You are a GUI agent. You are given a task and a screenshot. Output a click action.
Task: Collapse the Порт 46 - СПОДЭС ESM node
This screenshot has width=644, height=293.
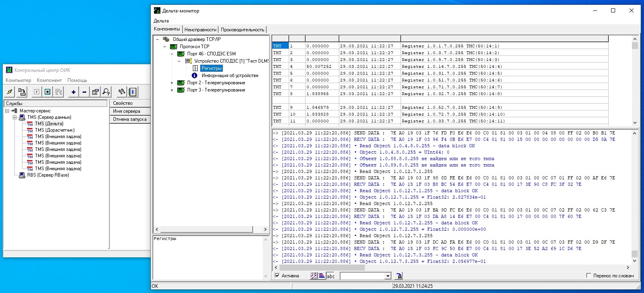[x=172, y=54]
